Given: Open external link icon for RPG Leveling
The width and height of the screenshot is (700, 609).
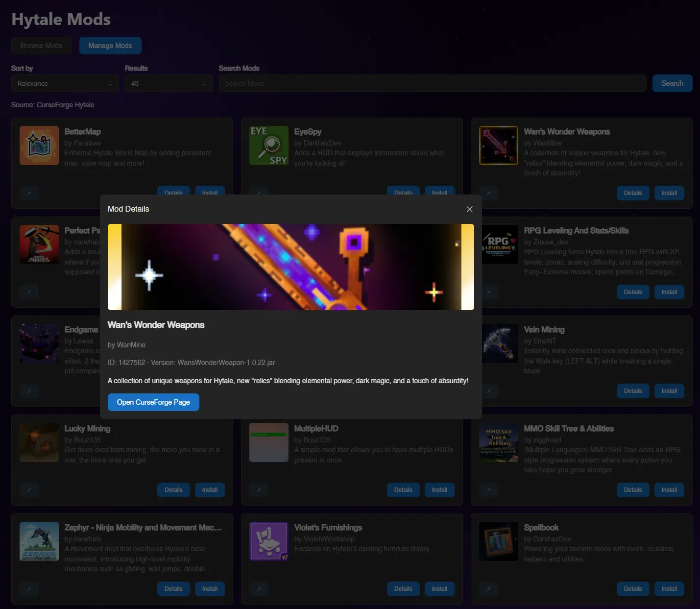Looking at the screenshot, I should [x=489, y=292].
